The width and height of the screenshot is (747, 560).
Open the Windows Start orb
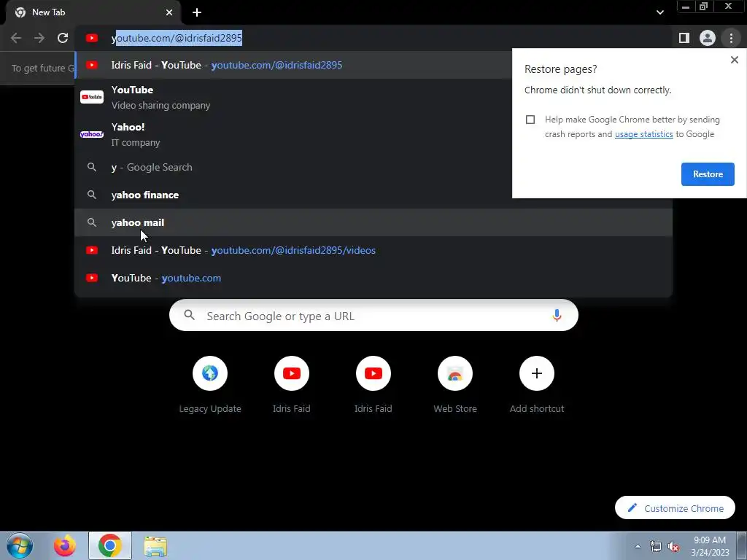pyautogui.click(x=20, y=545)
